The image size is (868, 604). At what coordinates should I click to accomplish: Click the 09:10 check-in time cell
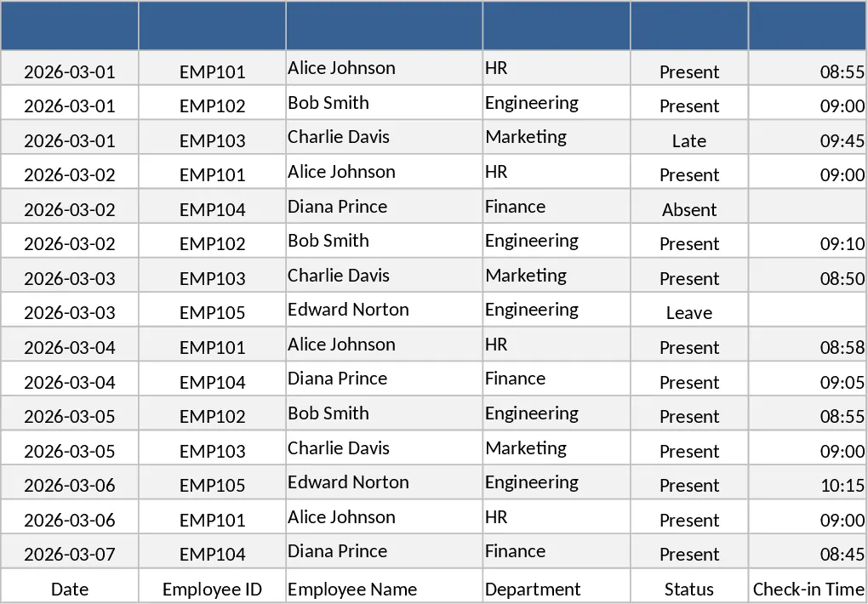[808, 240]
